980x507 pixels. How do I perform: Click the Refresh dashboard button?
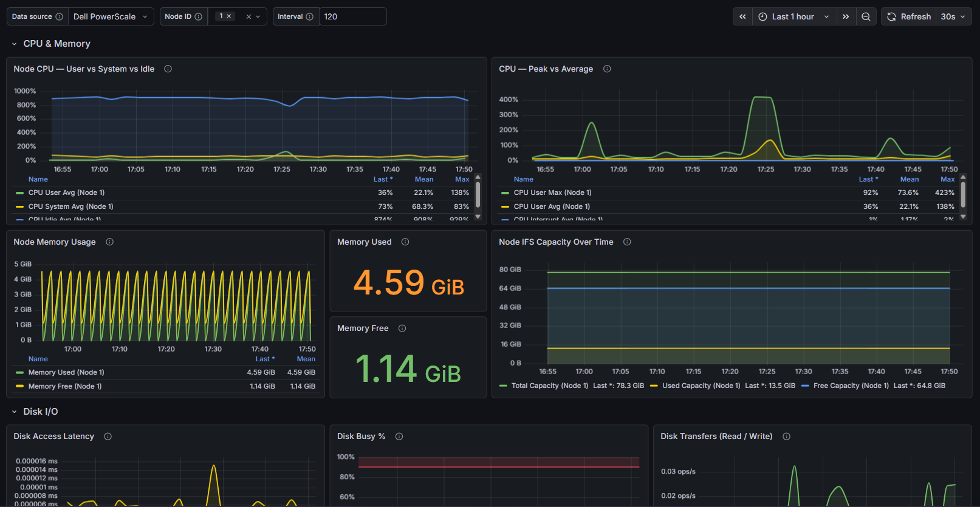pyautogui.click(x=909, y=16)
